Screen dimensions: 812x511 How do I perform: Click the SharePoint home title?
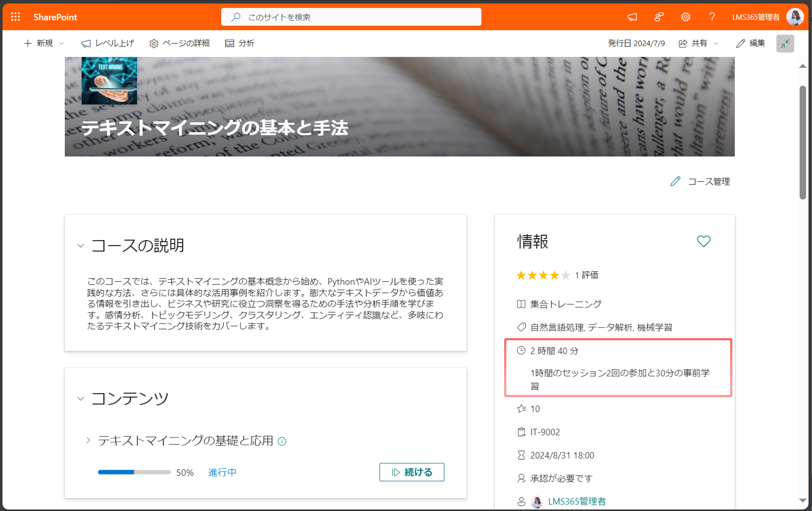(x=55, y=17)
